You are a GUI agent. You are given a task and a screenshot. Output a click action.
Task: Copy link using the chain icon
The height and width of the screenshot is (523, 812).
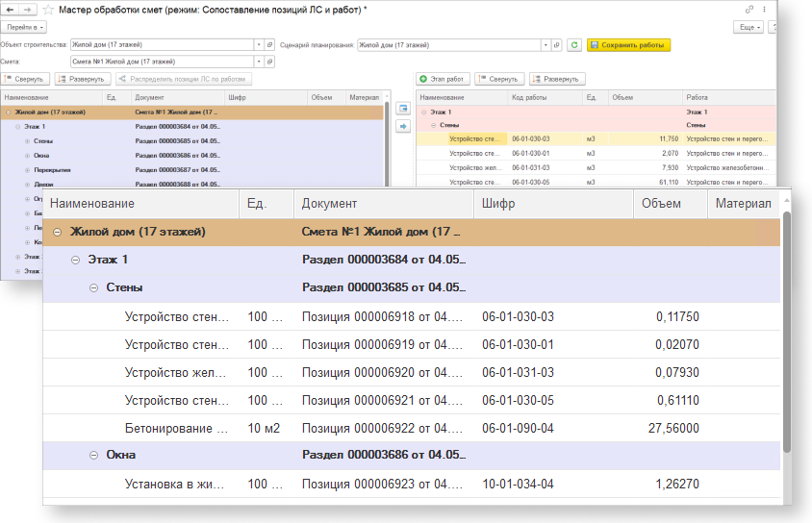749,10
